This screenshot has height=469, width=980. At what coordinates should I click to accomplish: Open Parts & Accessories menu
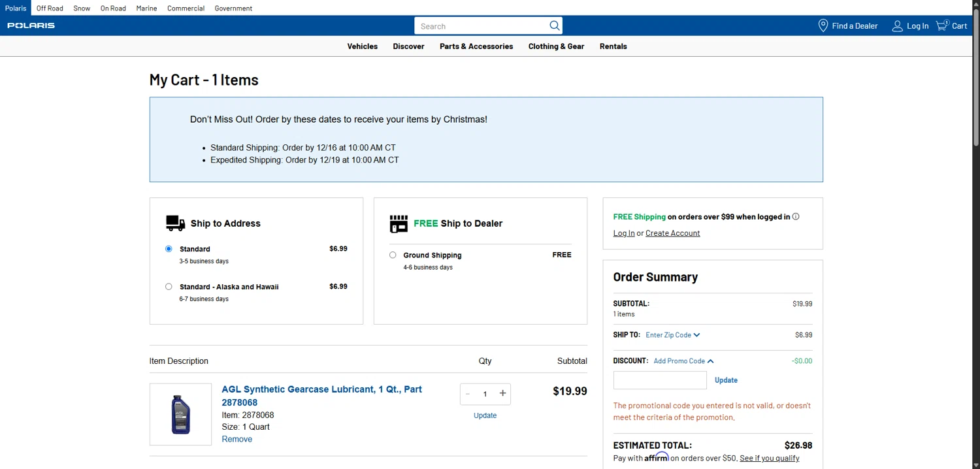[x=476, y=46]
